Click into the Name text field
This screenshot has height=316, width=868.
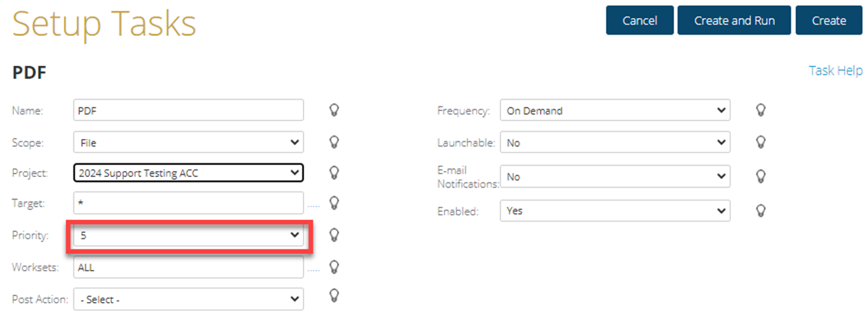click(x=188, y=110)
